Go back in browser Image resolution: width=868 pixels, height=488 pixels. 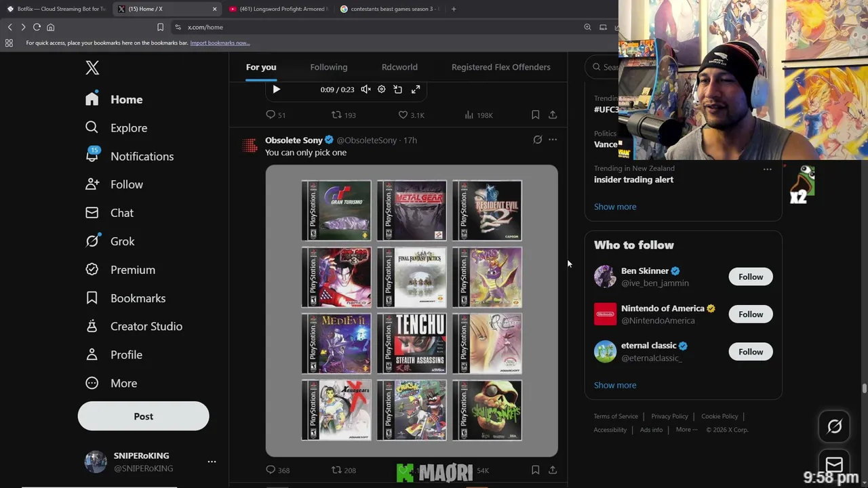(9, 27)
